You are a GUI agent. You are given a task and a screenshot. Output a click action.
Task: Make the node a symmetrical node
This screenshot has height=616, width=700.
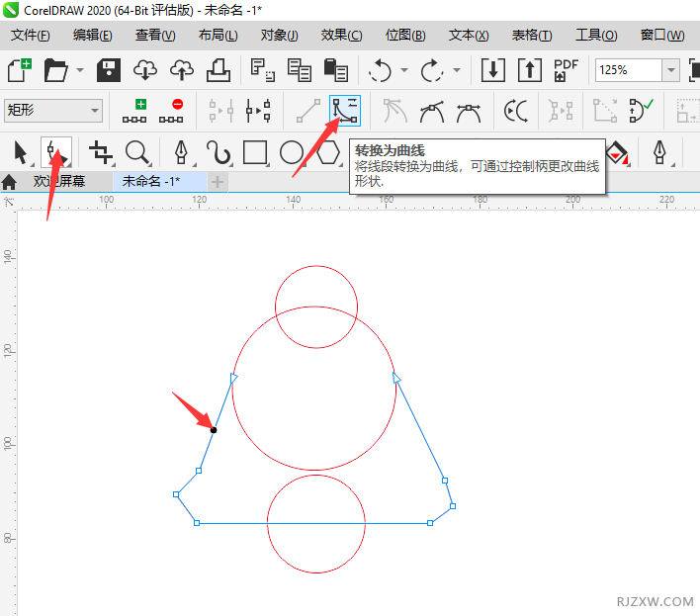point(469,111)
